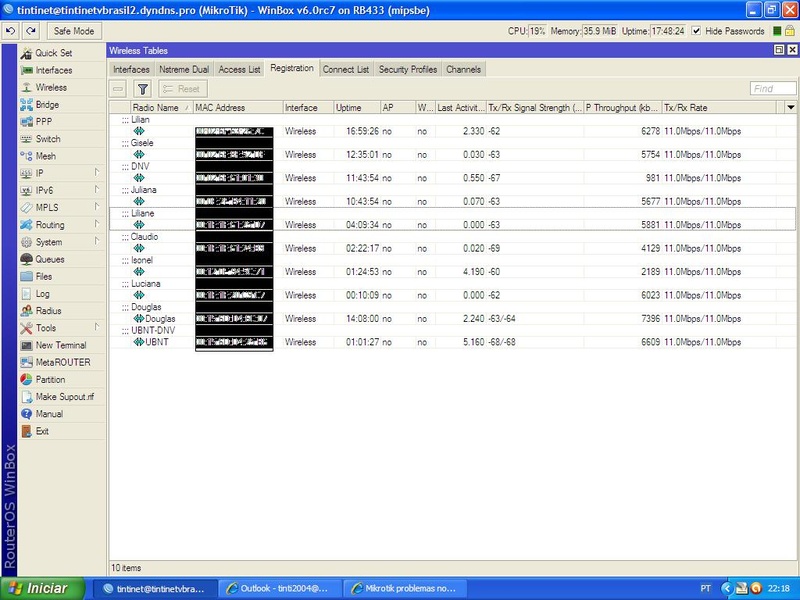The width and height of the screenshot is (800, 600).
Task: Toggle Safe Mode
Action: tap(74, 31)
